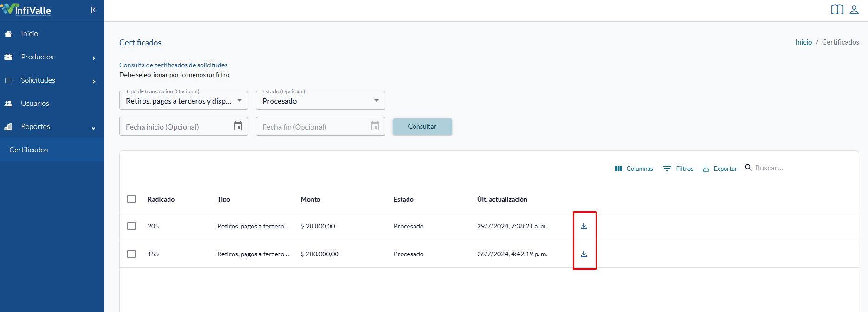Click radicado number 155
This screenshot has width=868, height=312.
coord(153,254)
